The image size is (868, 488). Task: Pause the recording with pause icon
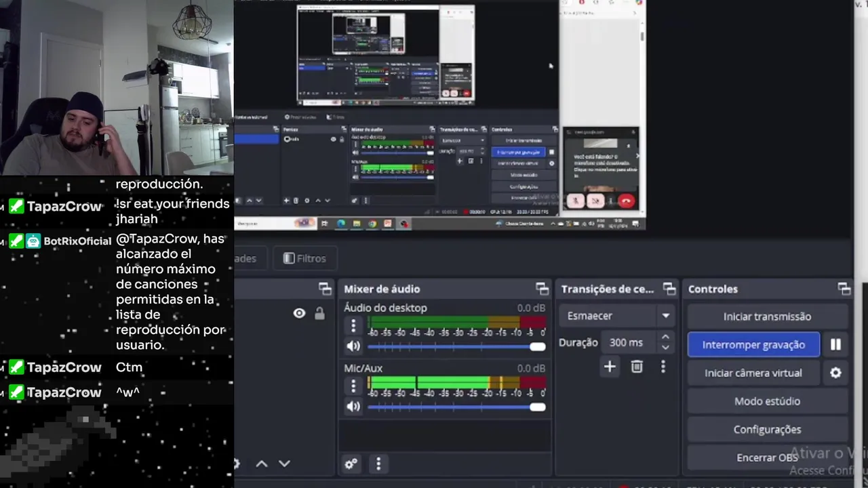pyautogui.click(x=835, y=345)
